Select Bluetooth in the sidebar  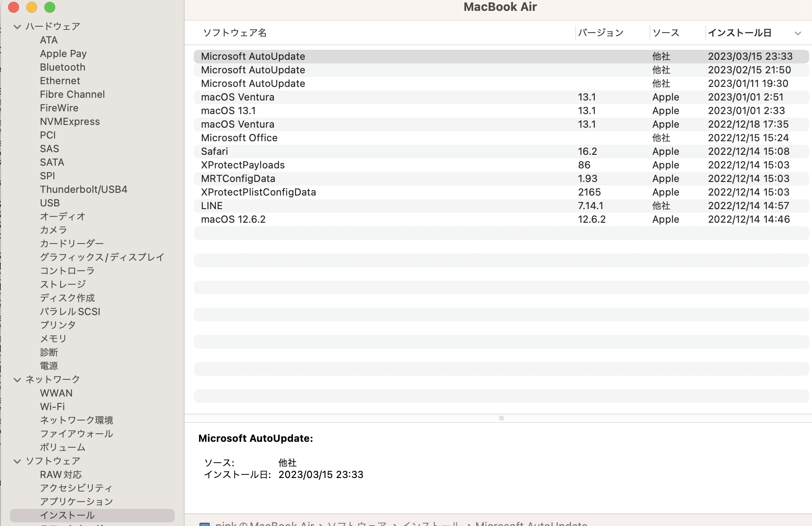coord(62,67)
